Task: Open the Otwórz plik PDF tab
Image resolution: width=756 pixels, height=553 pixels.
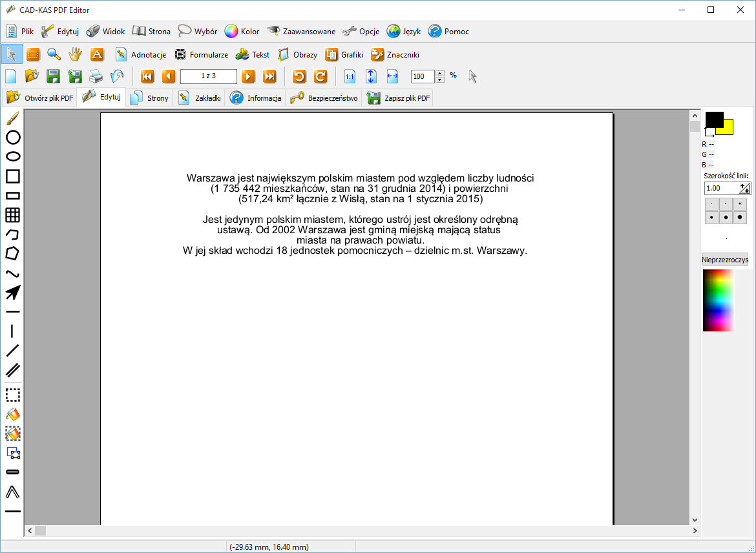Action: click(39, 98)
